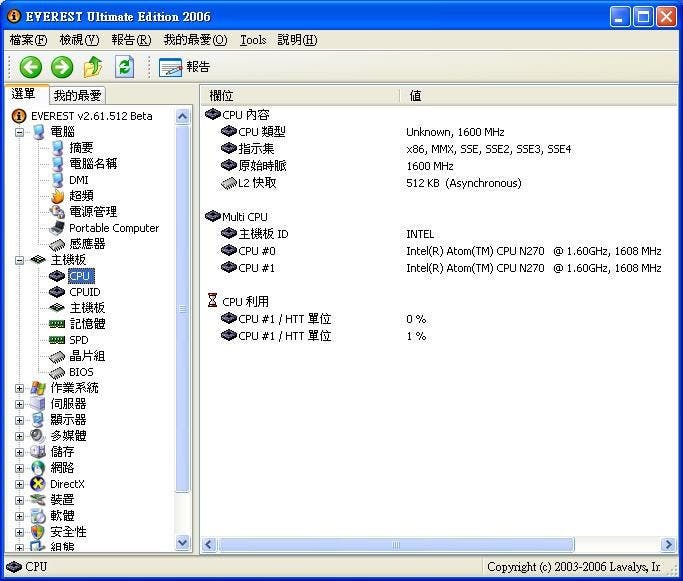Click the green Forward arrow button
Screen dimensions: 683x581
point(62,67)
